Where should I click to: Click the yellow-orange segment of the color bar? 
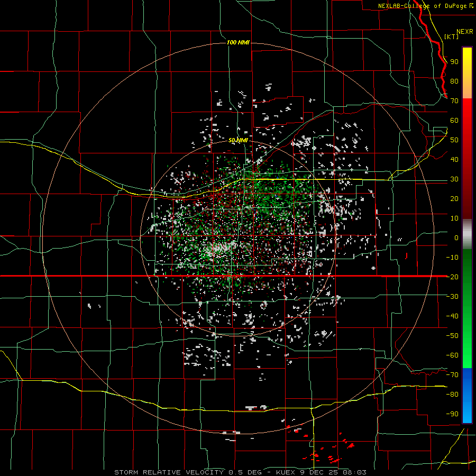click(467, 73)
